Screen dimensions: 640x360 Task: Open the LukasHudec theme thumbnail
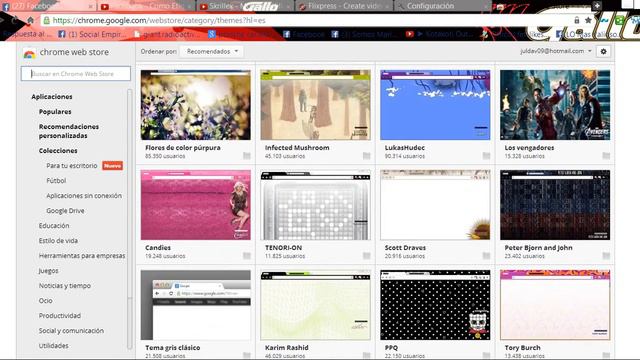pos(435,105)
